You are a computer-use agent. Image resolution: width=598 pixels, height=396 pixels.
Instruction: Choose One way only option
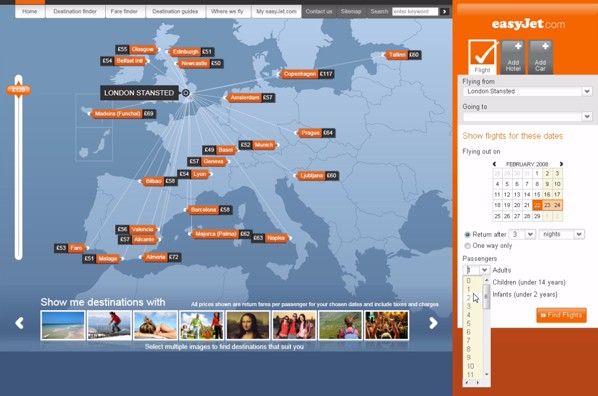pyautogui.click(x=467, y=246)
